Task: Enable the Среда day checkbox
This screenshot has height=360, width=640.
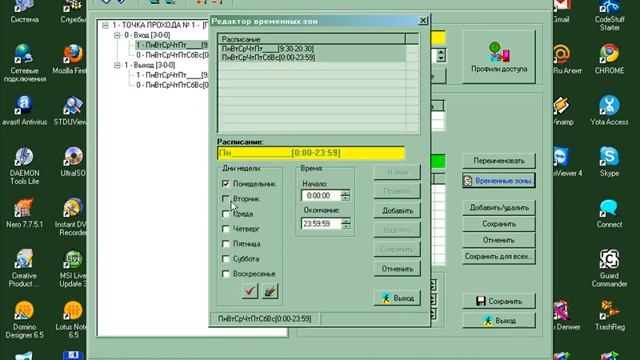Action: coord(226,214)
